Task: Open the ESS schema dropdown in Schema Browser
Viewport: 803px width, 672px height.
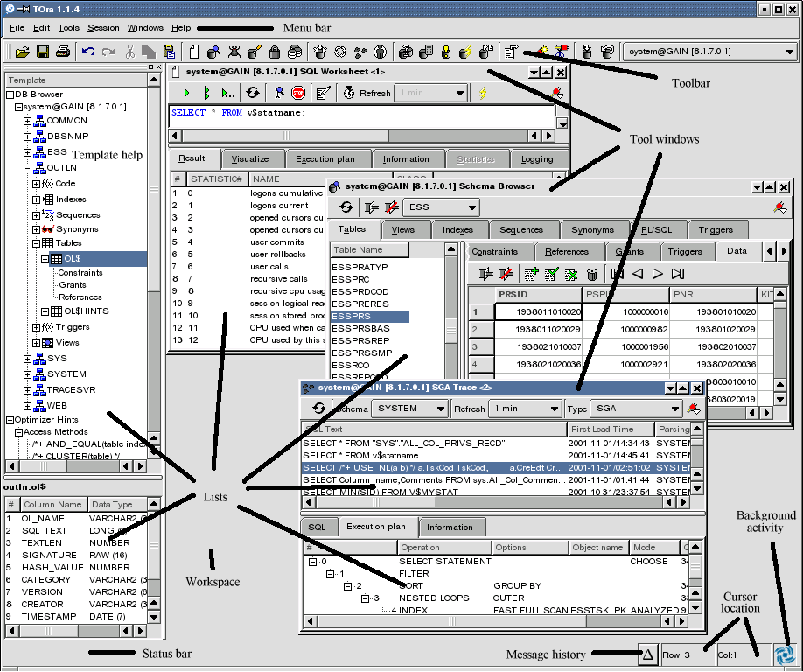Action: pos(443,207)
